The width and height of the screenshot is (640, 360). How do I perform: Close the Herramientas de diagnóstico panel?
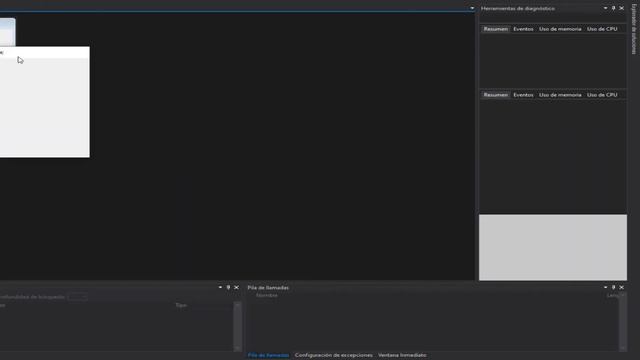pyautogui.click(x=622, y=8)
